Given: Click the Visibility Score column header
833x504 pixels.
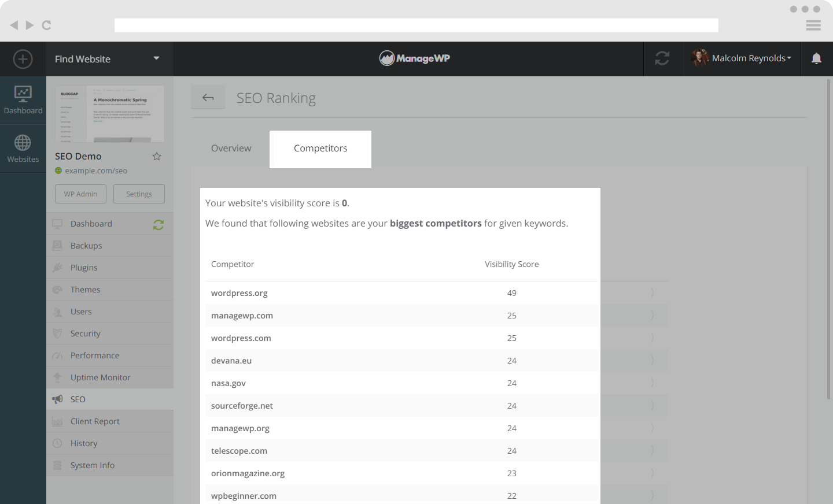Looking at the screenshot, I should click(512, 264).
